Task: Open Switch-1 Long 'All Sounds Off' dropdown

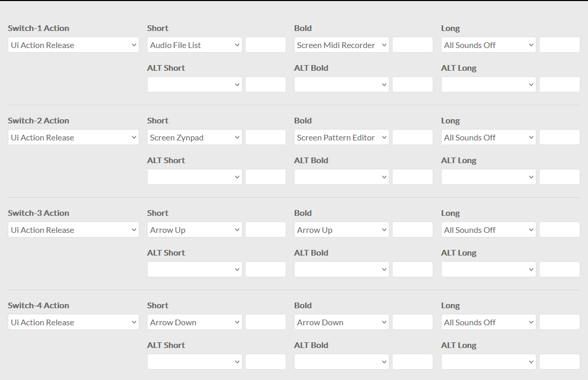Action: (x=488, y=45)
